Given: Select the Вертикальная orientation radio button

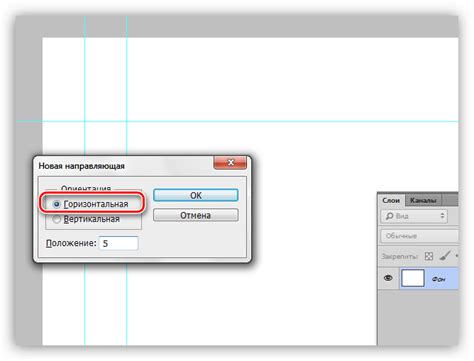Looking at the screenshot, I should tap(57, 219).
